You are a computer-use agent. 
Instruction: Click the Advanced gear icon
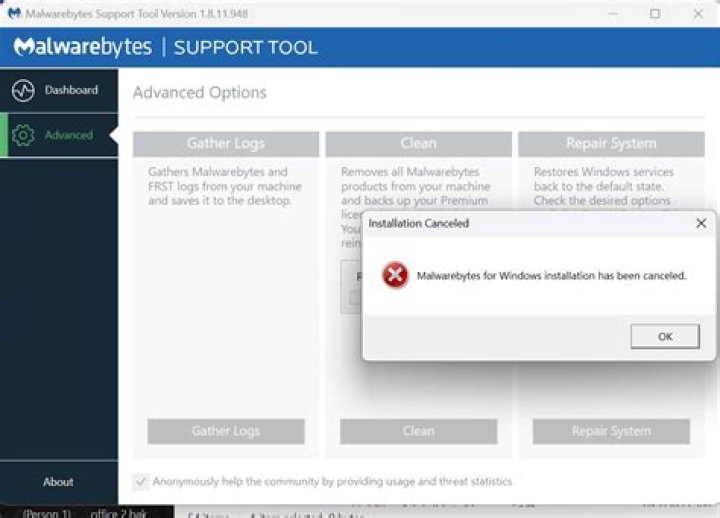pos(23,135)
